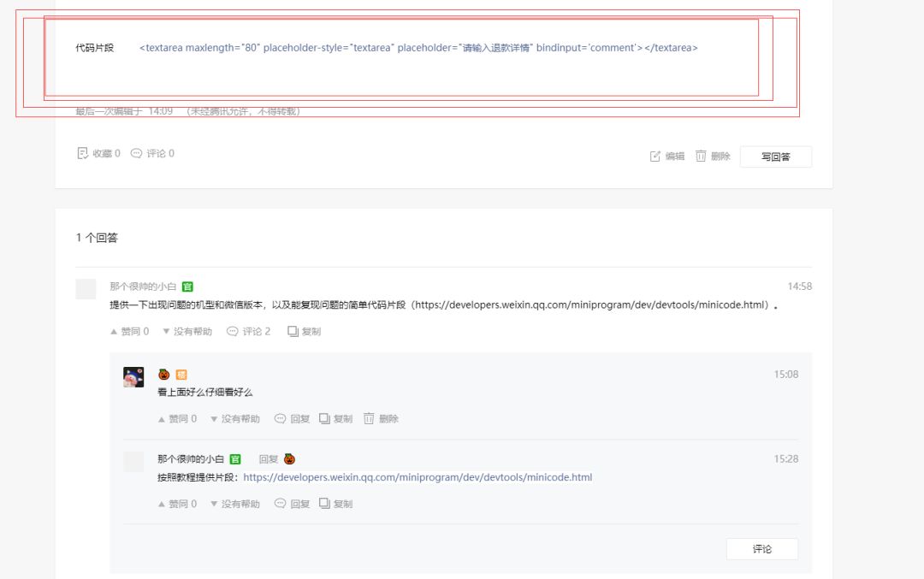The height and width of the screenshot is (579, 924).
Task: Open 那个很帅的小白 profile on the 15:28 comment
Action: coord(190,459)
